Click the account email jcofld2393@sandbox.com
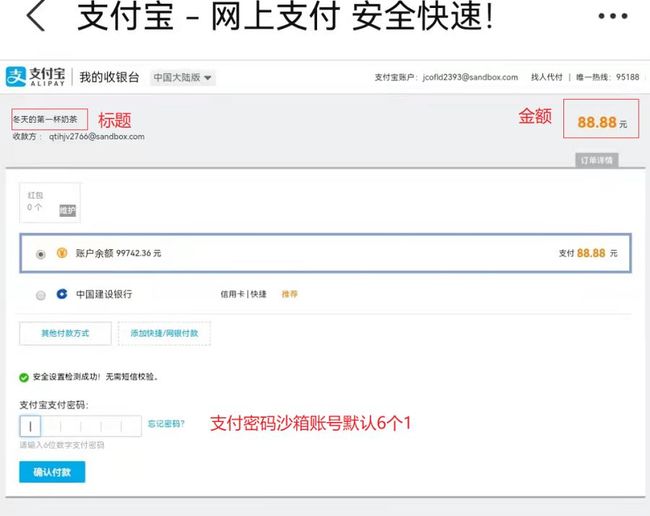650x516 pixels. pyautogui.click(x=470, y=77)
